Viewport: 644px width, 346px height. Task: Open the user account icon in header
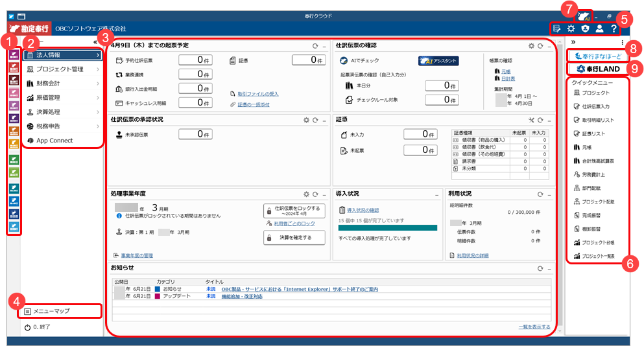[600, 29]
